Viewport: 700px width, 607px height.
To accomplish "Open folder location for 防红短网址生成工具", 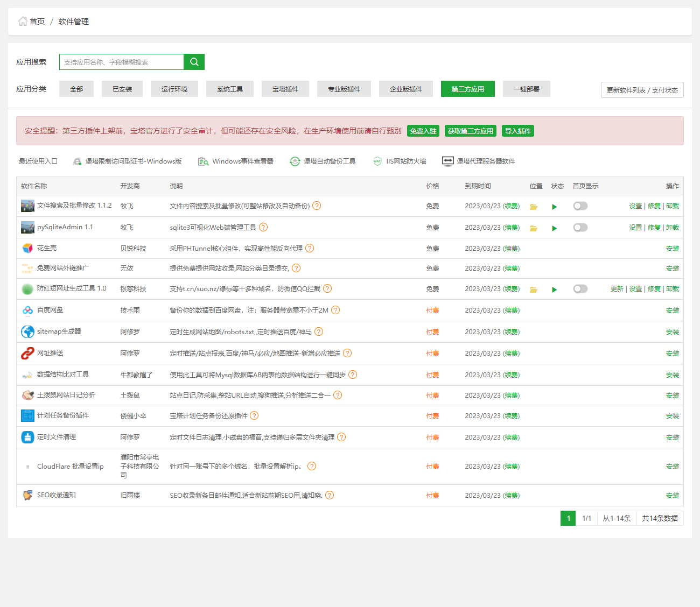I will [x=534, y=290].
